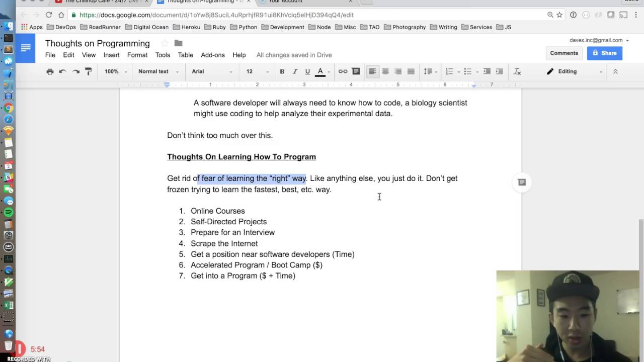The width and height of the screenshot is (644, 362).
Task: Expand the davex.inc@gmail.com account menu
Action: tap(599, 40)
